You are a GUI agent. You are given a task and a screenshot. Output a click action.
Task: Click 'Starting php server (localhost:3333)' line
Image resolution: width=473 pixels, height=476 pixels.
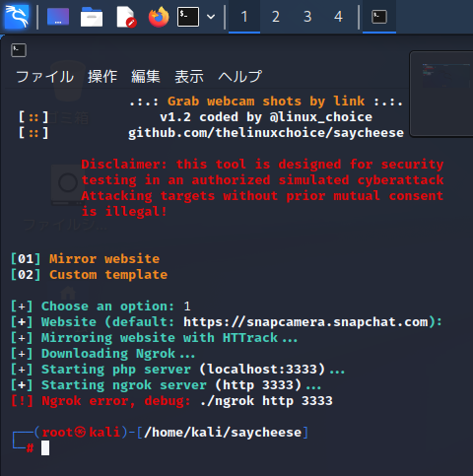178,370
